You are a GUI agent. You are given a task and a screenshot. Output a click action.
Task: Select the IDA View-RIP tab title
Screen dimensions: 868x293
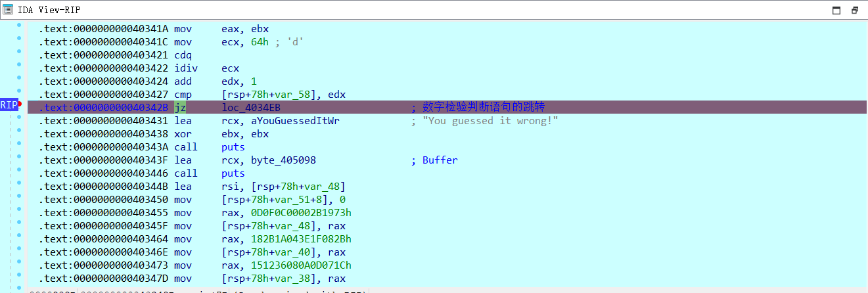(x=45, y=10)
